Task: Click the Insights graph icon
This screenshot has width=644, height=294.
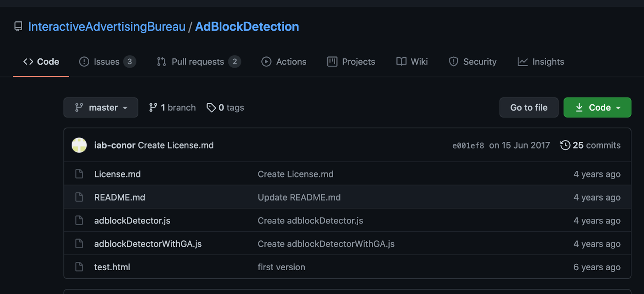Action: 522,62
